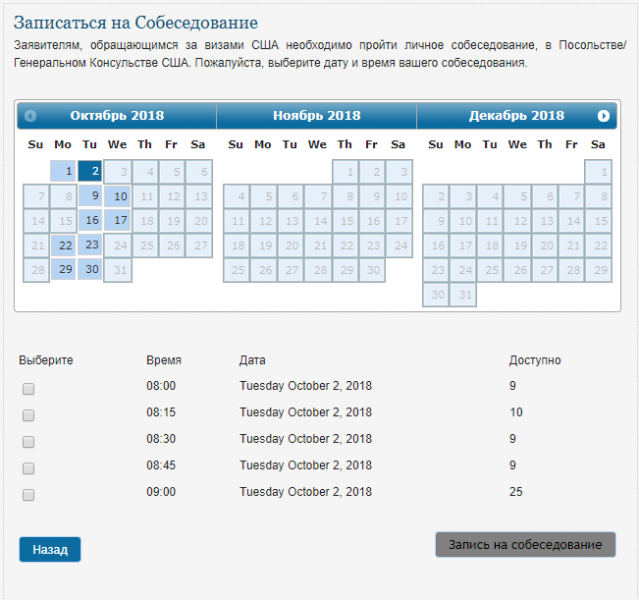This screenshot has width=639, height=600.
Task: Choose October 10 in the calendar
Action: [x=117, y=196]
